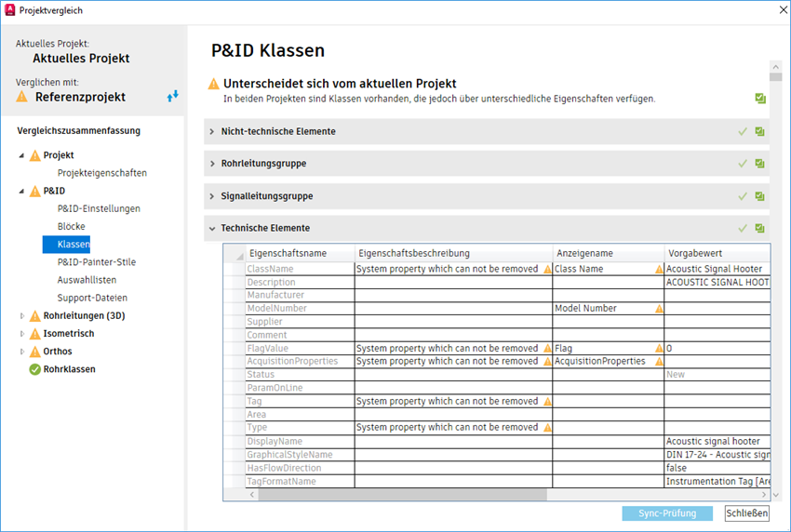Image resolution: width=791 pixels, height=532 pixels.
Task: Click the select-all corner cell of table
Action: (235, 253)
